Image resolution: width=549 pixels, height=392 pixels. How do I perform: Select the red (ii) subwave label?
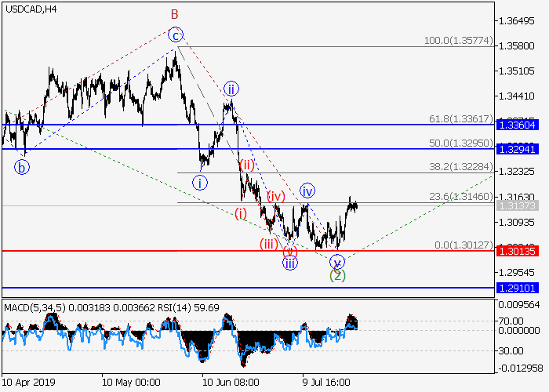[247, 165]
